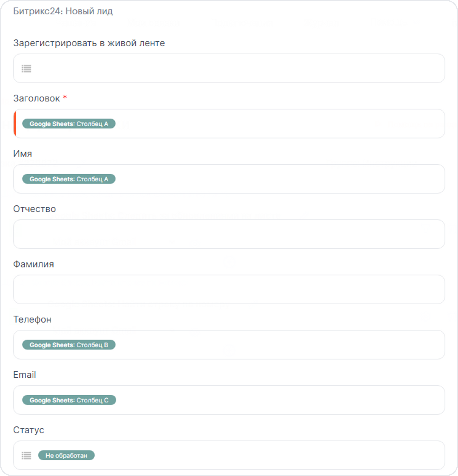
Task: Select Google Sheets Столбец B tag in Телефон
Action: [69, 345]
